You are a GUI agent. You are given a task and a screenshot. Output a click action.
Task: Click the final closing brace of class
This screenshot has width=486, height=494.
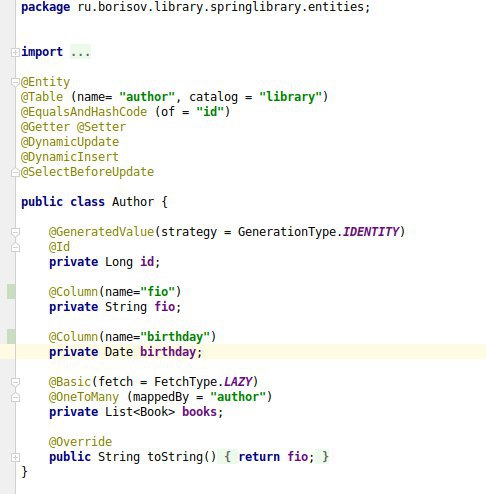point(24,472)
